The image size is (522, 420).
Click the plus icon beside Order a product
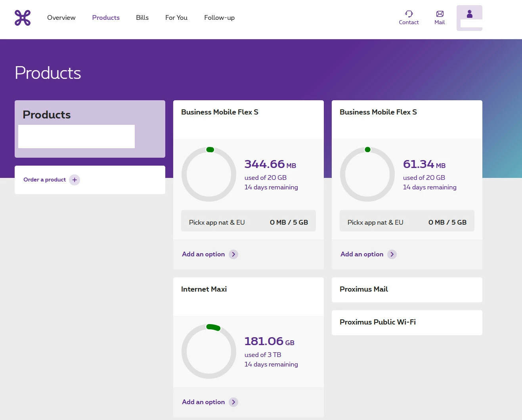click(75, 180)
